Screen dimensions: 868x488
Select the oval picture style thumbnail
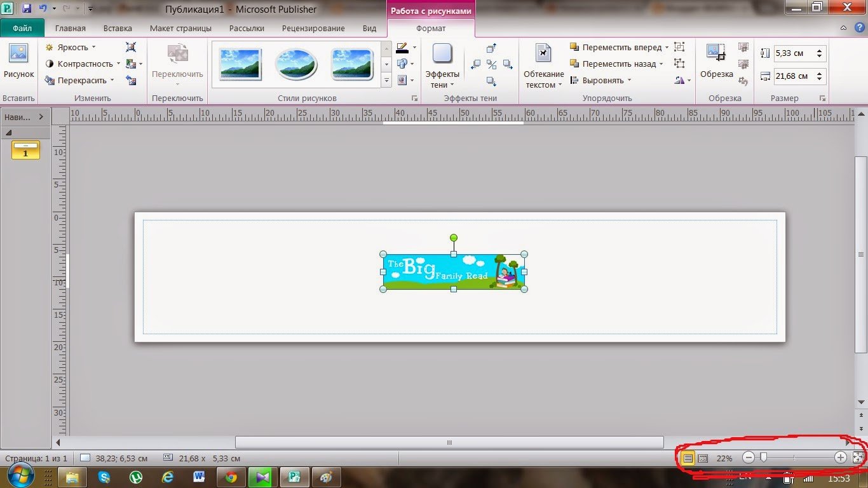296,64
